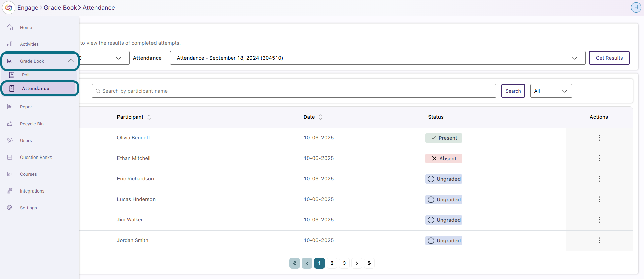Viewport: 644px width, 279px height.
Task: Select the Poll submenu item
Action: tap(26, 75)
